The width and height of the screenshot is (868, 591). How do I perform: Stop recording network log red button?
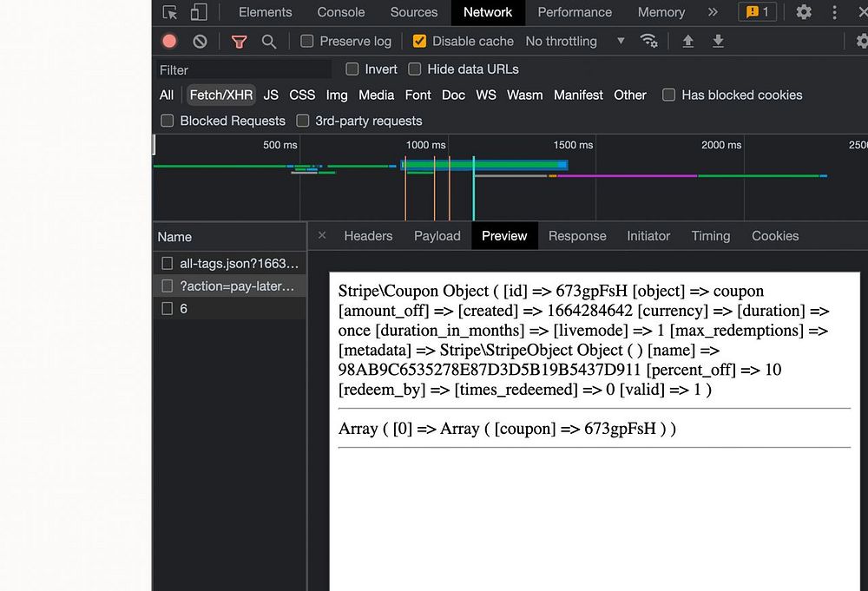[169, 41]
